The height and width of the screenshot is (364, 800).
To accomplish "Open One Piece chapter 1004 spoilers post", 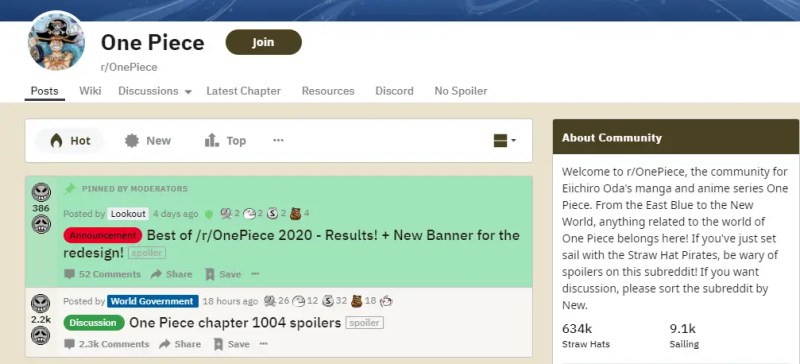I will click(x=235, y=323).
